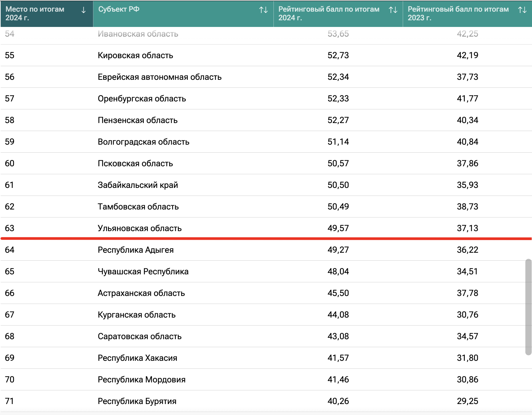
Task: Click the Псковская область cell
Action: (135, 163)
